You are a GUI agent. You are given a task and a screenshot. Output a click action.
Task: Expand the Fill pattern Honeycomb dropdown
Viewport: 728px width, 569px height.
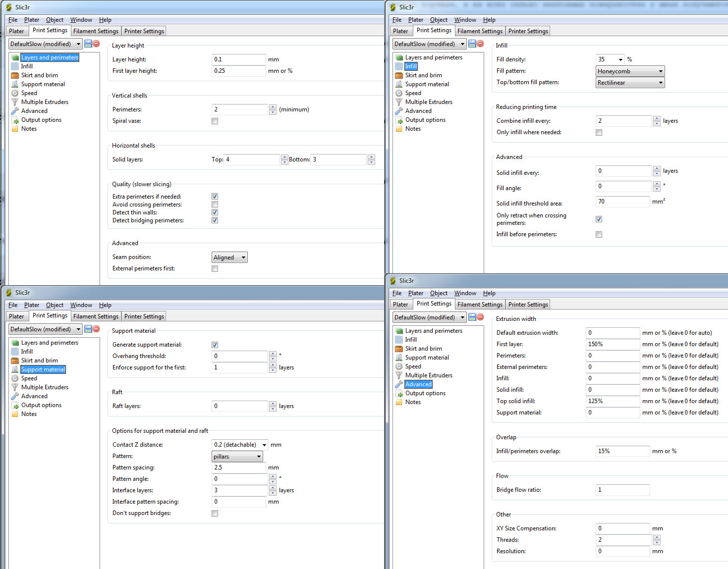tap(630, 71)
